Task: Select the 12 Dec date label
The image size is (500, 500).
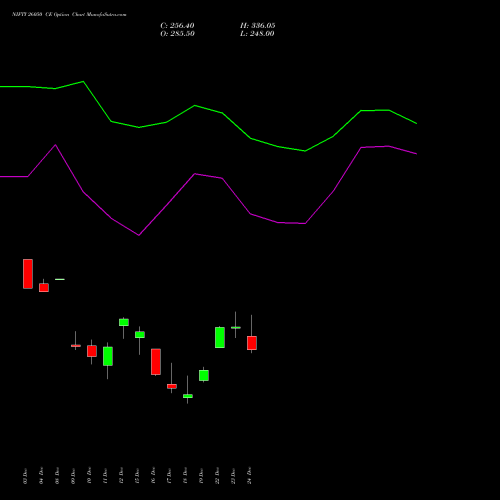Action: [x=121, y=476]
